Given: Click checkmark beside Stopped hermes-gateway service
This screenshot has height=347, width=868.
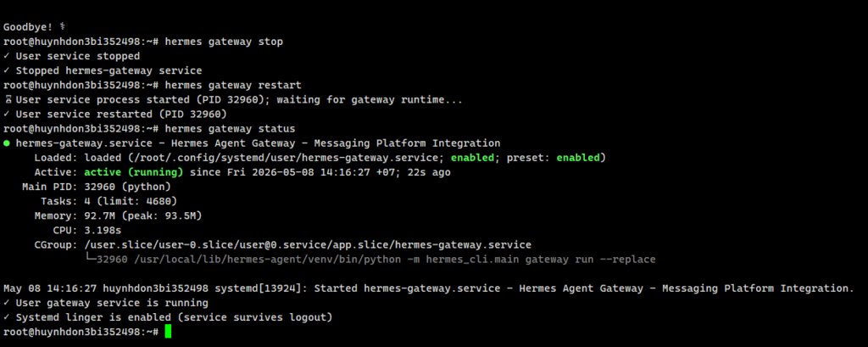Looking at the screenshot, I should [x=7, y=71].
